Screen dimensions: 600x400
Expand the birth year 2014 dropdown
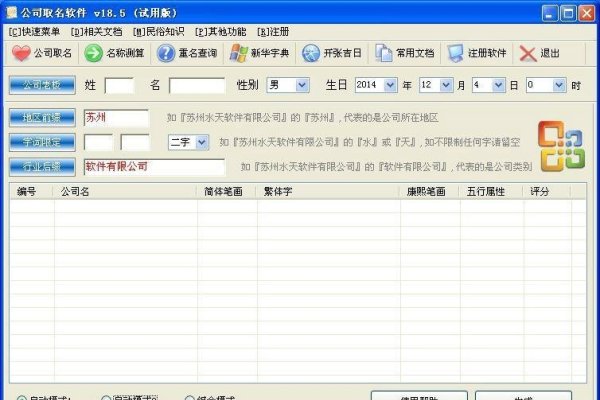point(390,85)
